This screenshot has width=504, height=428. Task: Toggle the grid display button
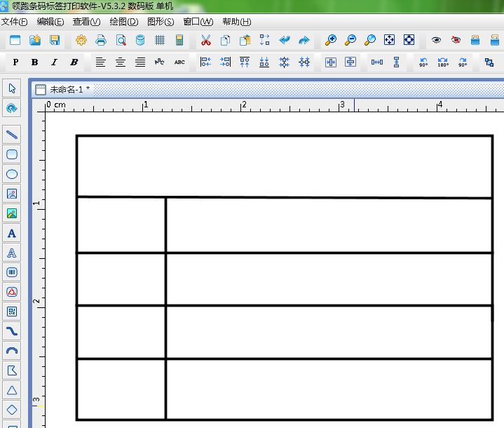click(x=160, y=40)
